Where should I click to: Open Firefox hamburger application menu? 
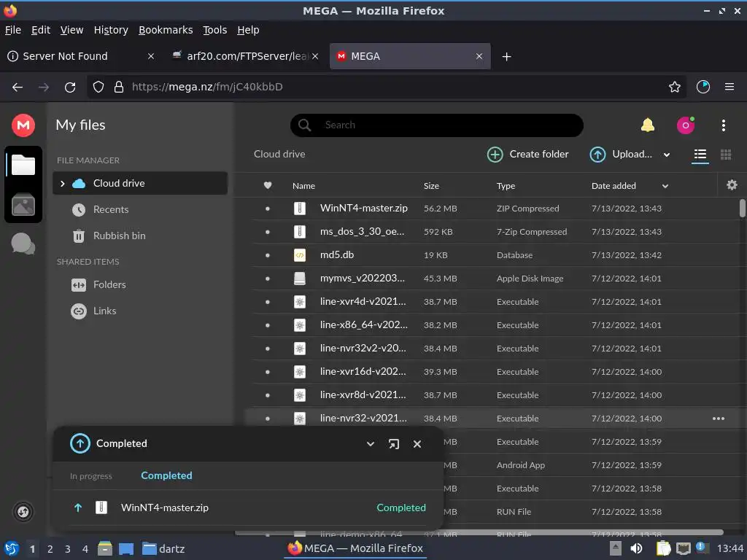pyautogui.click(x=729, y=87)
